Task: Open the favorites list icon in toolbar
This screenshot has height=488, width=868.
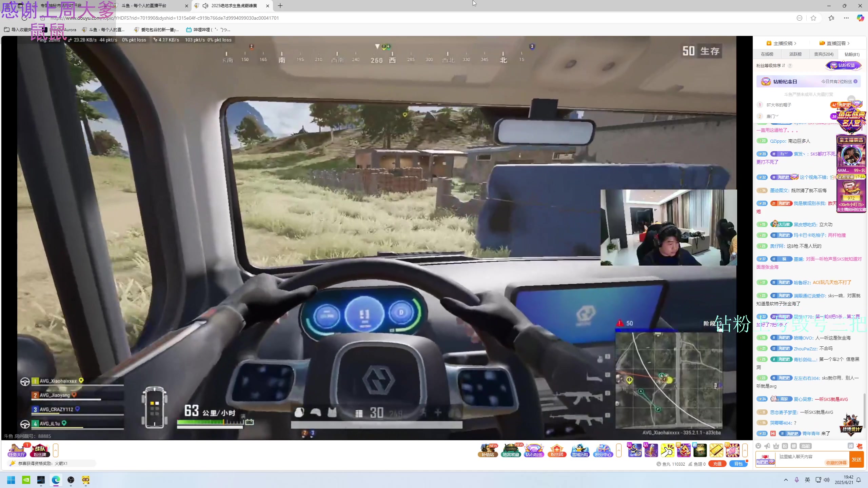Action: (831, 18)
